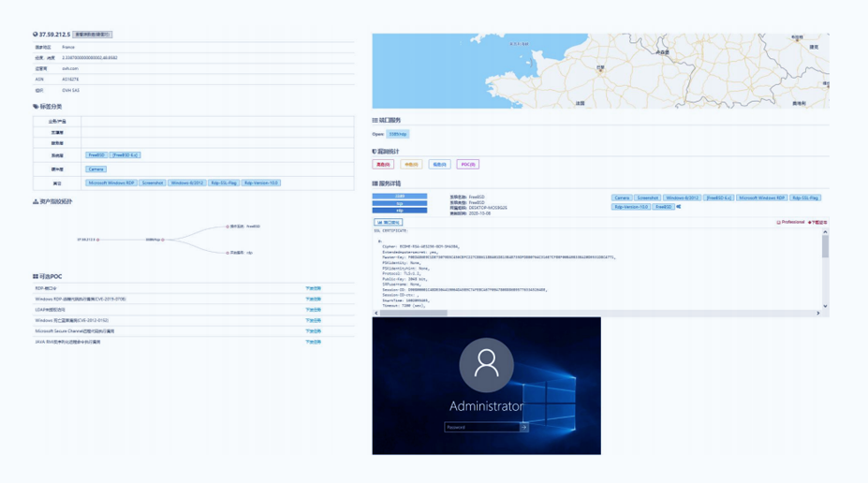Click the ASN value starting AS162
This screenshot has width=868, height=483.
coord(70,80)
